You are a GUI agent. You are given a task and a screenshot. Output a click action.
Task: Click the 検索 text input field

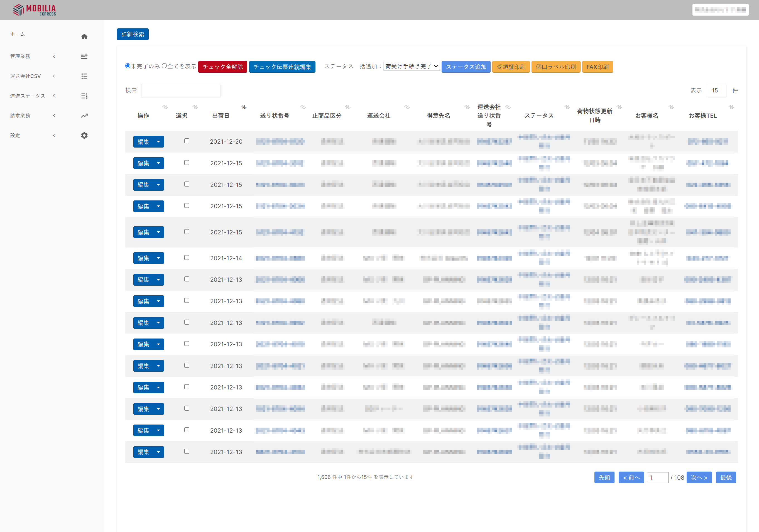pyautogui.click(x=181, y=90)
